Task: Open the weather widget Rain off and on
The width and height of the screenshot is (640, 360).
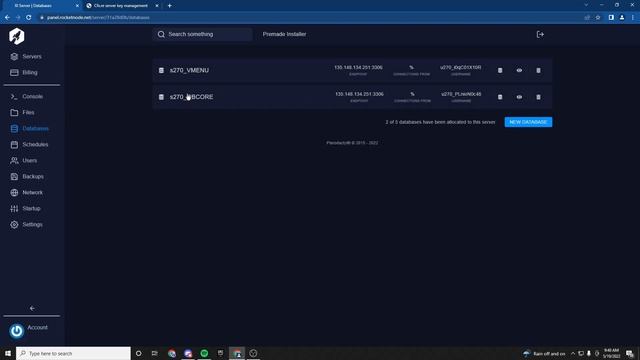Action: pos(544,353)
